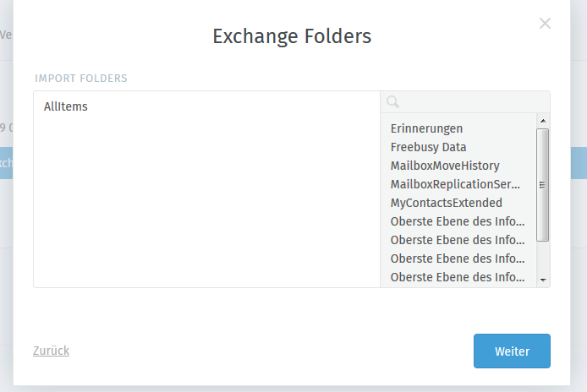Click the folder list scroll-down arrow
The image size is (587, 392).
pyautogui.click(x=543, y=280)
